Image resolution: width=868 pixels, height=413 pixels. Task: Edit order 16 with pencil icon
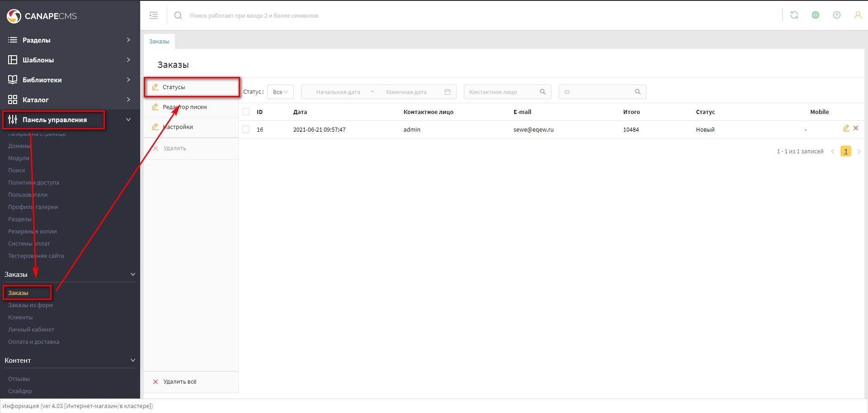pyautogui.click(x=846, y=128)
